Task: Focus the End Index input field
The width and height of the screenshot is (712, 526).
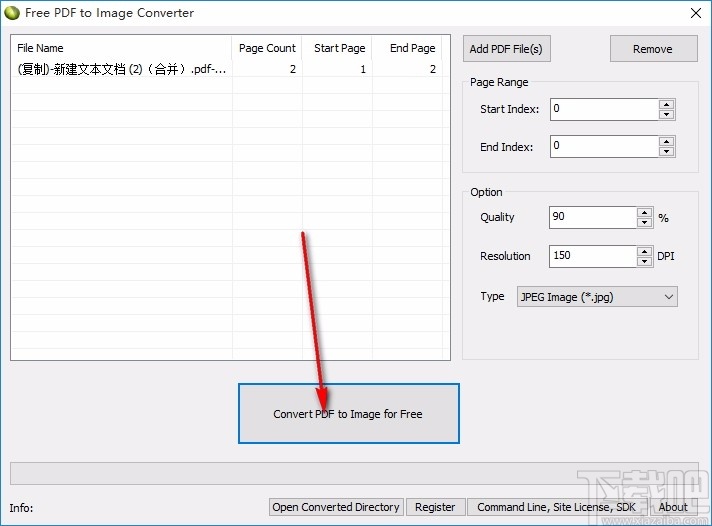Action: (604, 146)
